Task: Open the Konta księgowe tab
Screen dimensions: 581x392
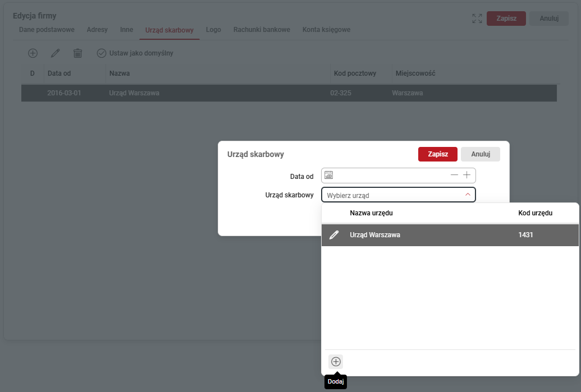Action: click(x=326, y=30)
